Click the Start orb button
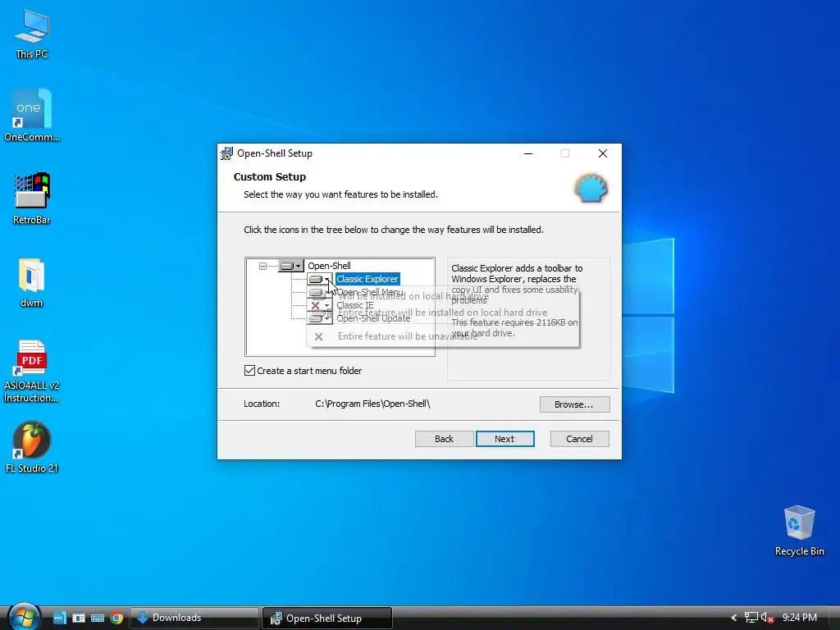 pyautogui.click(x=24, y=617)
